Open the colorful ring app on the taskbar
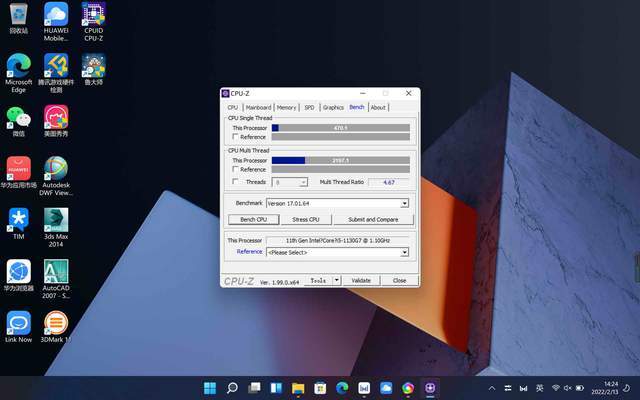 tap(408, 388)
